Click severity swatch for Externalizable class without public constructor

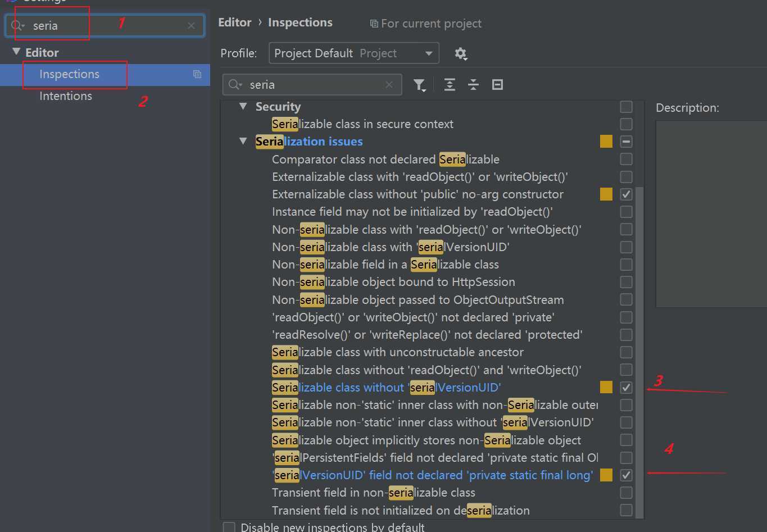click(x=606, y=194)
